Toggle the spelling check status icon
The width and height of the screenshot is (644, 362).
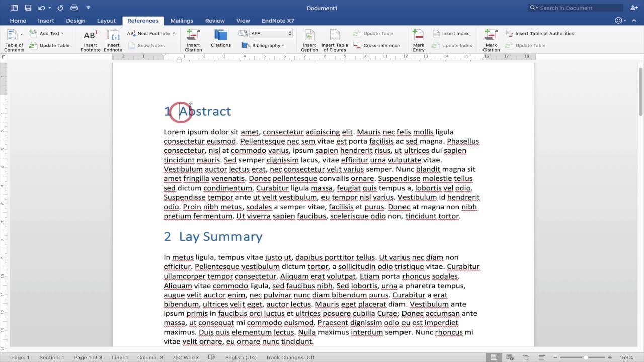click(x=212, y=357)
